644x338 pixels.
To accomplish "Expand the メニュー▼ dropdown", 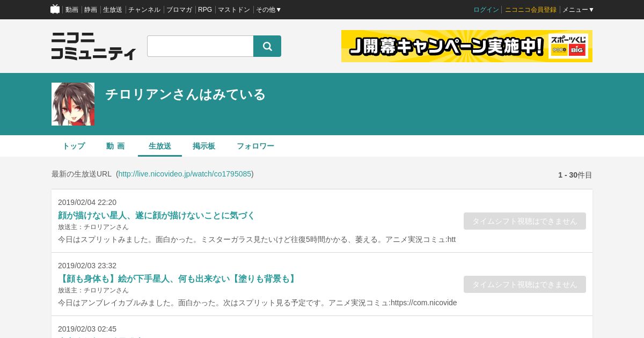I will point(579,10).
